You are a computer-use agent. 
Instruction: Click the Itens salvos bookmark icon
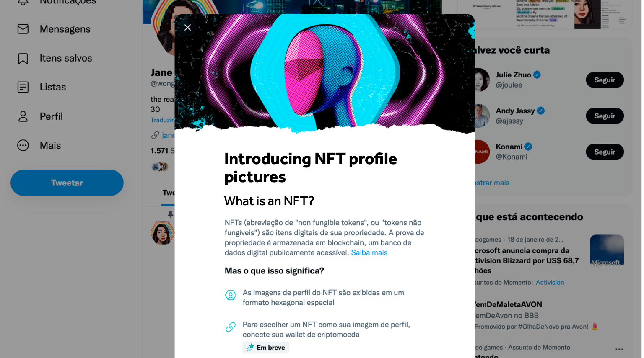point(23,58)
